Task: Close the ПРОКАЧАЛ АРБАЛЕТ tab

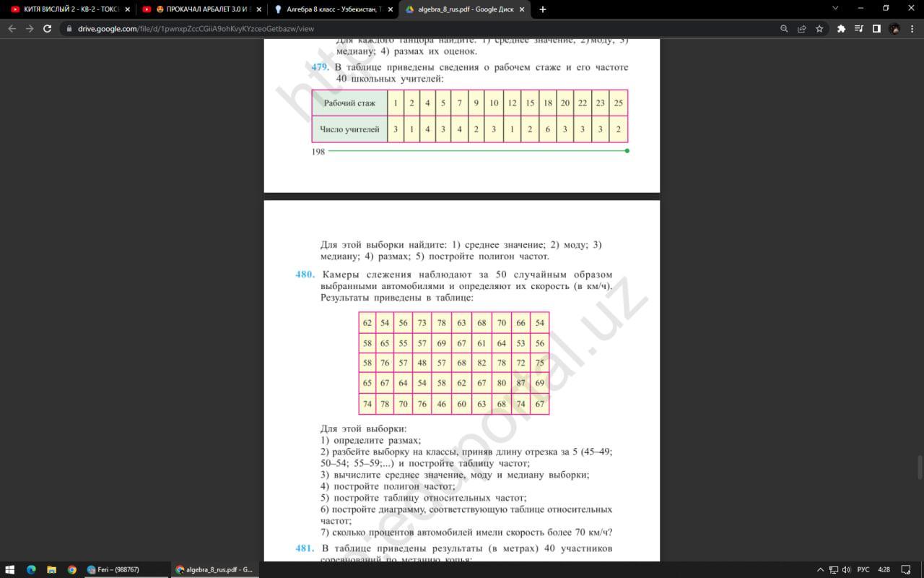Action: pyautogui.click(x=258, y=9)
